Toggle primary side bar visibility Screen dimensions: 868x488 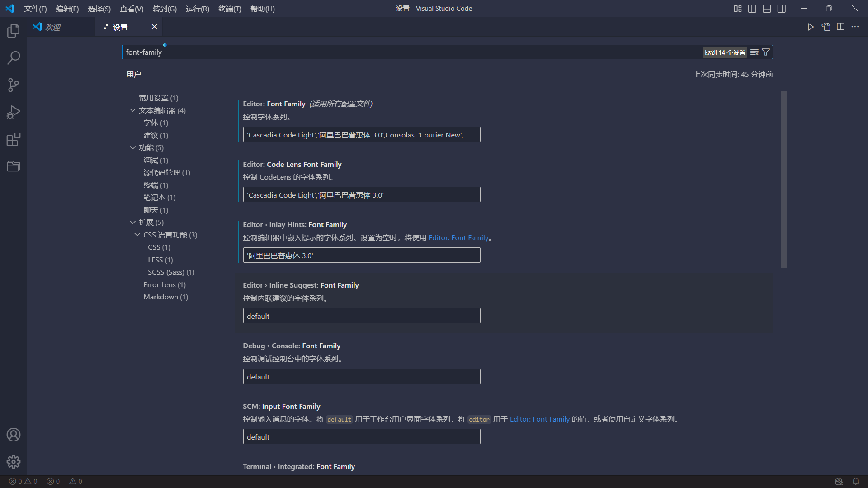click(752, 9)
